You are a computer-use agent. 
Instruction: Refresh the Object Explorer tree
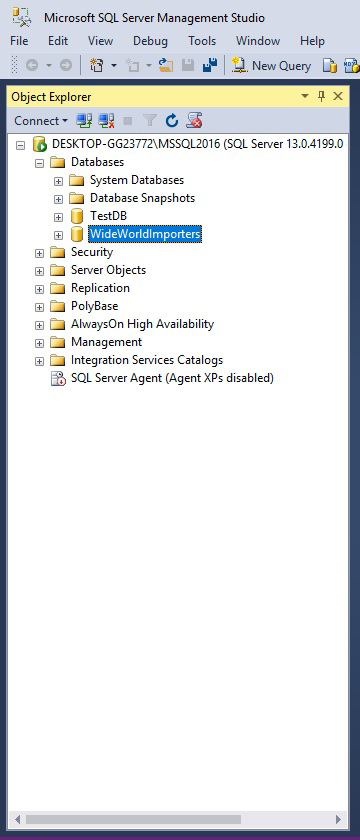(x=171, y=121)
